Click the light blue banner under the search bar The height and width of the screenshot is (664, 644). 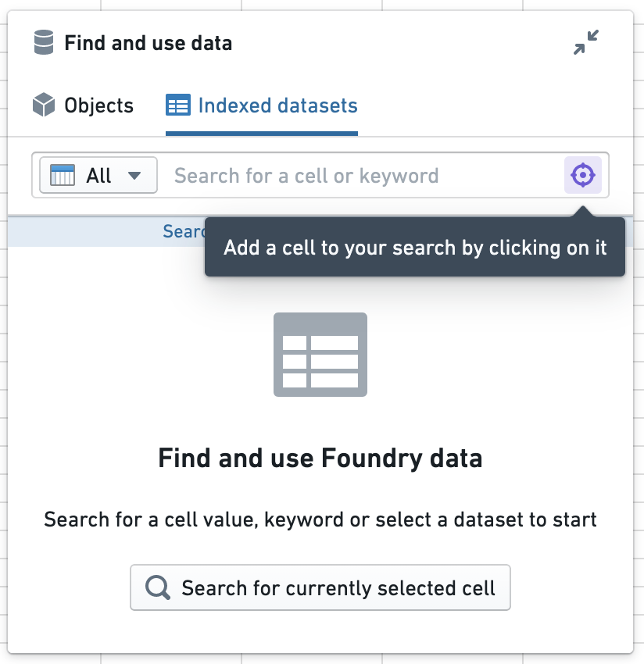pyautogui.click(x=106, y=232)
